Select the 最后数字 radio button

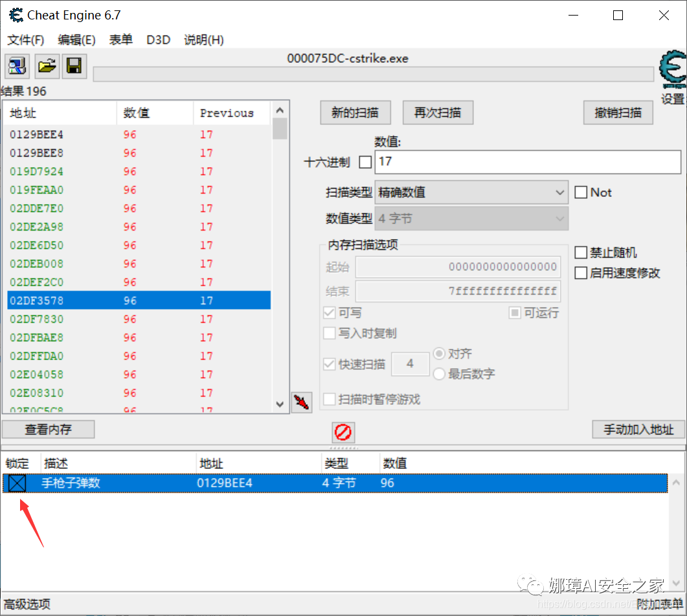[439, 374]
